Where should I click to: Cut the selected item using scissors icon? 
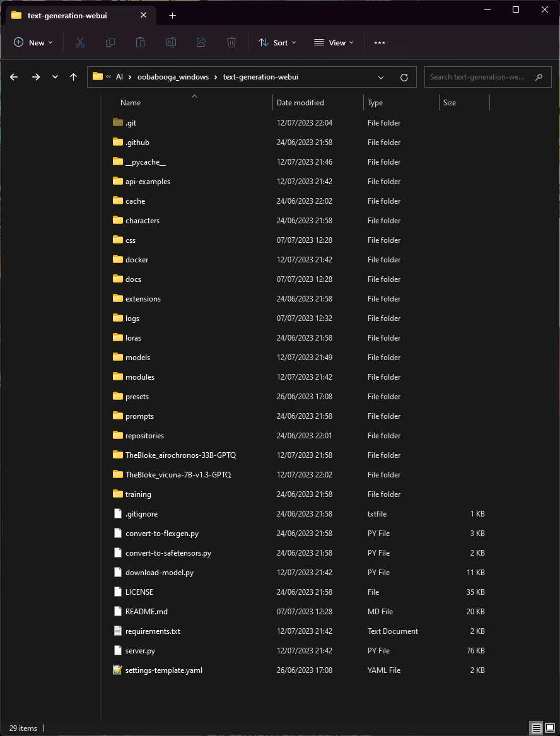[80, 42]
